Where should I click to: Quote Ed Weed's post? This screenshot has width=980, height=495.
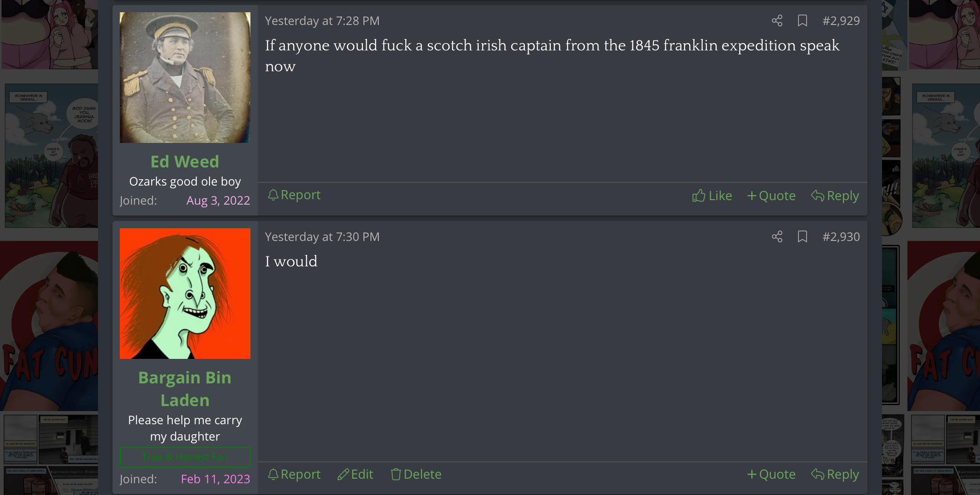coord(771,196)
